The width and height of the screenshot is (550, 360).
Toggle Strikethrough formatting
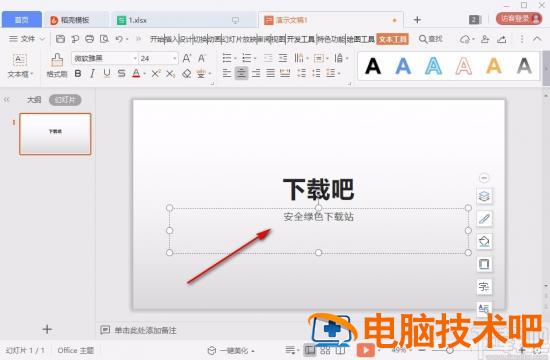[121, 73]
